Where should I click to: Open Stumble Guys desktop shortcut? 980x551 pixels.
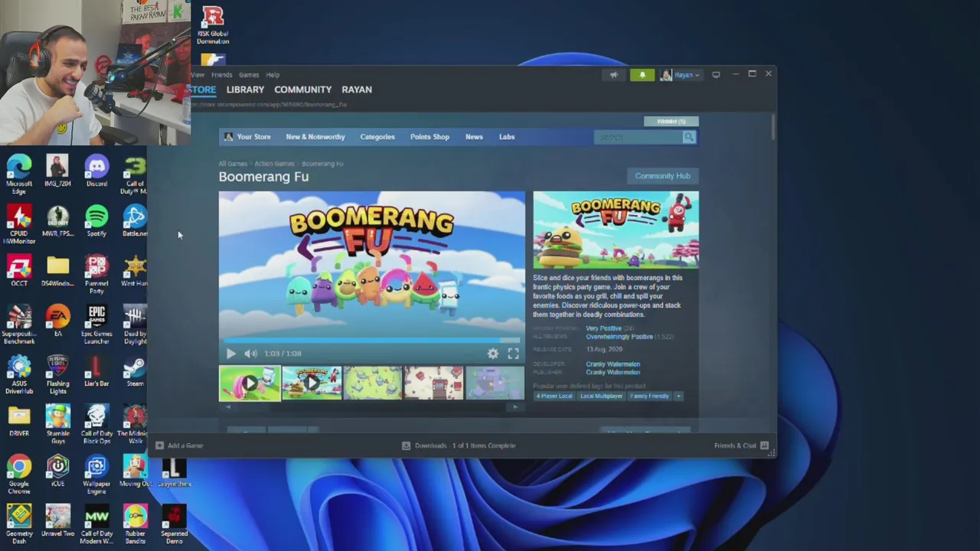[x=57, y=425]
